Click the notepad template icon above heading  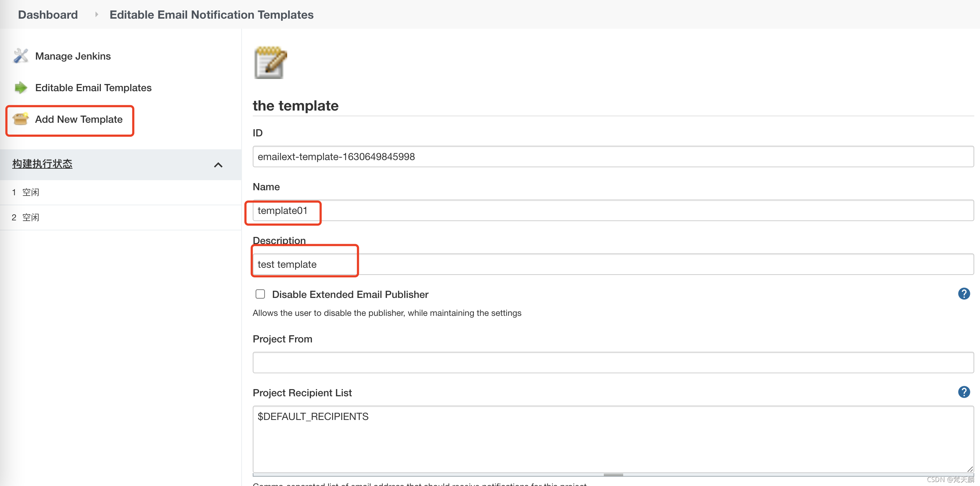[x=270, y=63]
